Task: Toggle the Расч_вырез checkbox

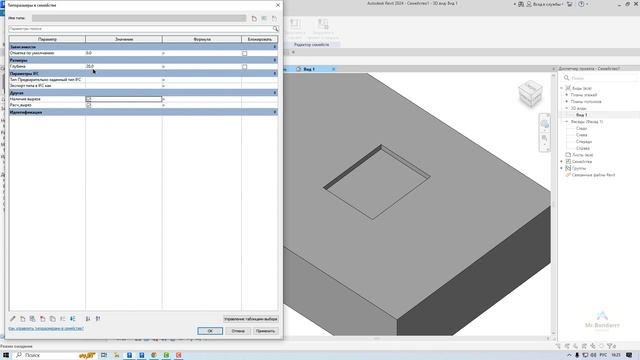Action: [x=89, y=105]
